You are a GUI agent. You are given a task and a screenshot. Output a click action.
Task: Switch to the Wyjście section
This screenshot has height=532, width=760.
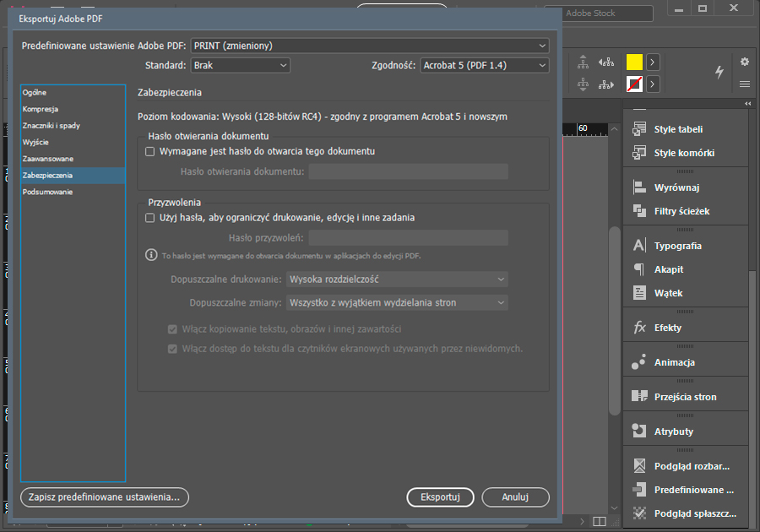[x=73, y=143]
